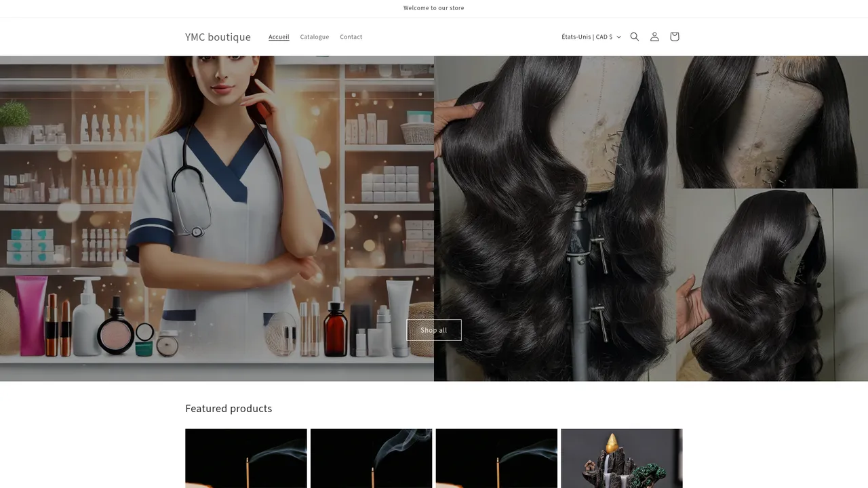
Task: Open the account login icon
Action: [x=654, y=37]
